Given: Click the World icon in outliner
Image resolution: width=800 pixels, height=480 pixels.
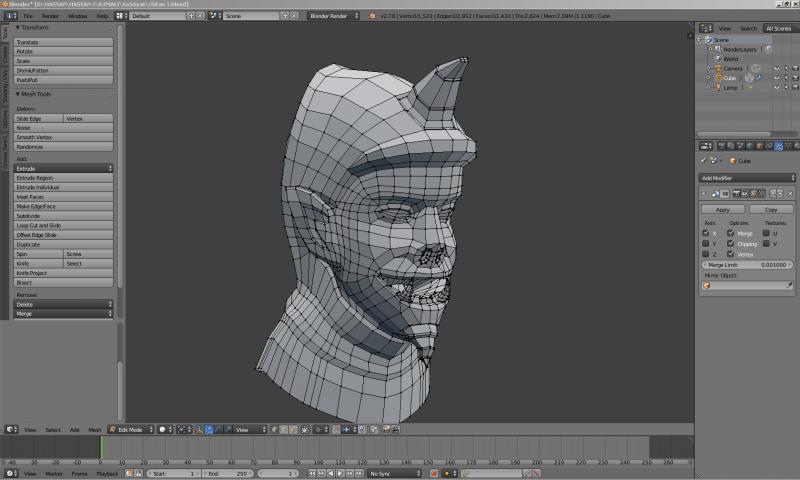Looking at the screenshot, I should (x=719, y=58).
